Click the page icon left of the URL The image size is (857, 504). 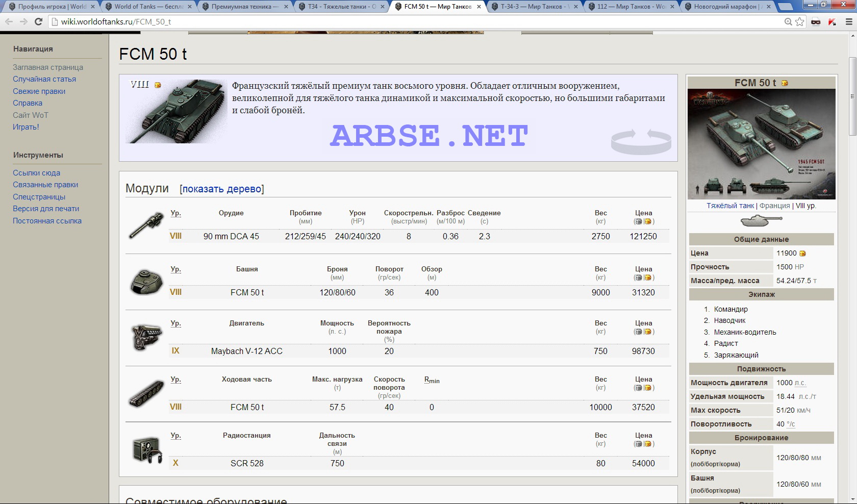(55, 22)
